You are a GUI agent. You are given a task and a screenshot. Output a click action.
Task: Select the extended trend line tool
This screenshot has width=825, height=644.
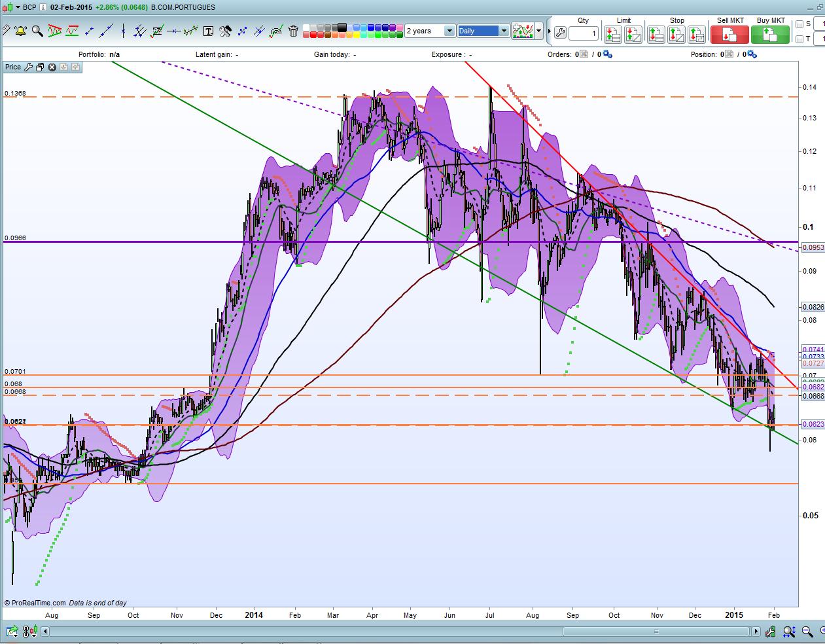[x=107, y=31]
